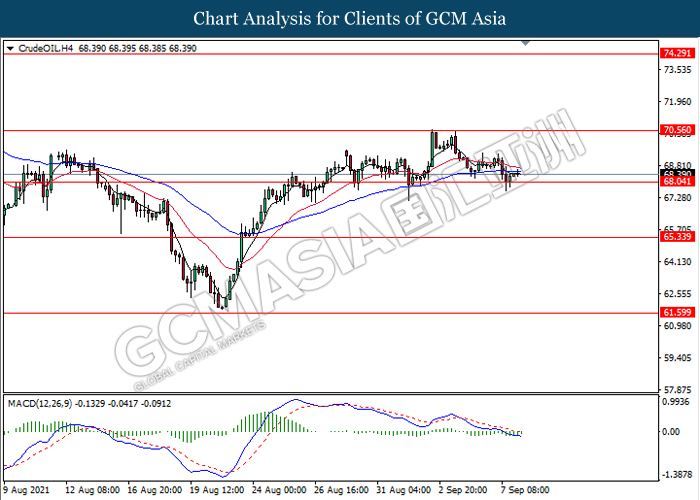The height and width of the screenshot is (500, 700).
Task: Click the 16 Aug 20:00 date label
Action: pyautogui.click(x=154, y=490)
